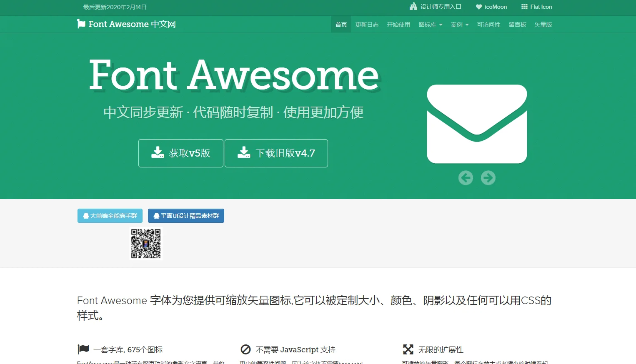Join the 大前端全能高手群 group
The width and height of the screenshot is (636, 364).
tap(110, 216)
